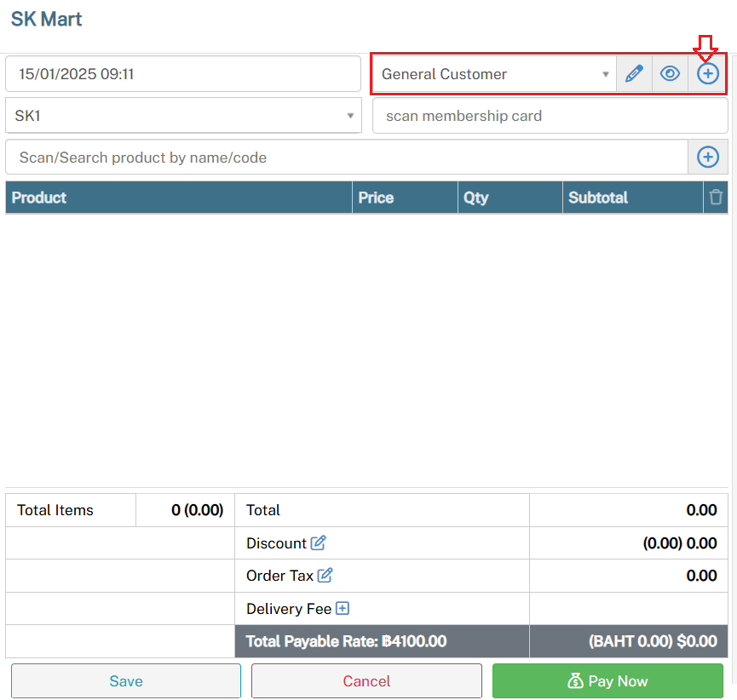Focus the scan membership card field

click(550, 116)
